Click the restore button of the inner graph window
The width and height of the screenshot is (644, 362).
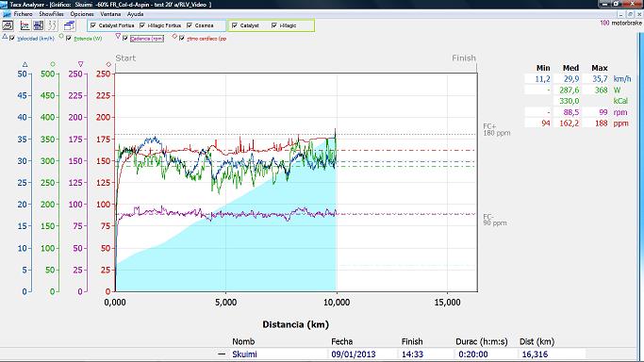pyautogui.click(x=630, y=14)
